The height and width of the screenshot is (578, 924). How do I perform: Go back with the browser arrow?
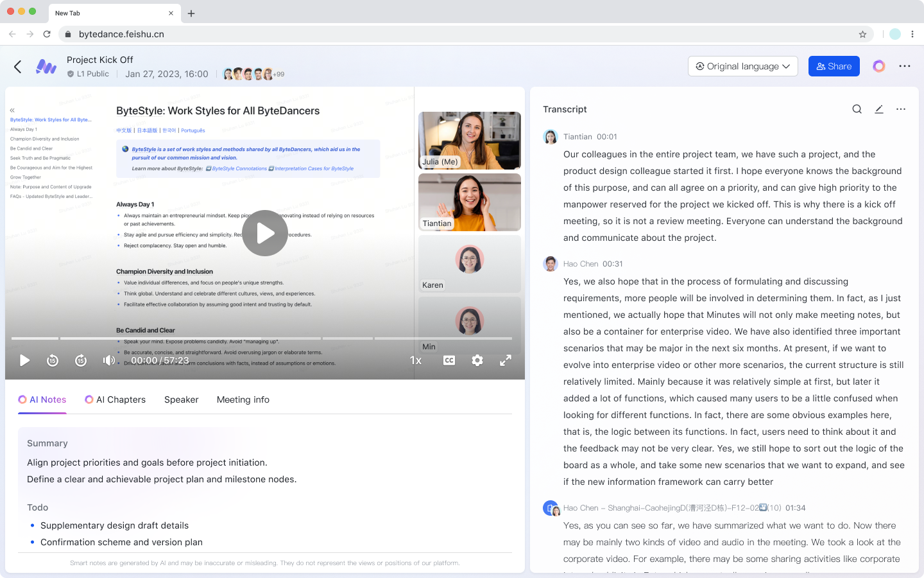12,34
